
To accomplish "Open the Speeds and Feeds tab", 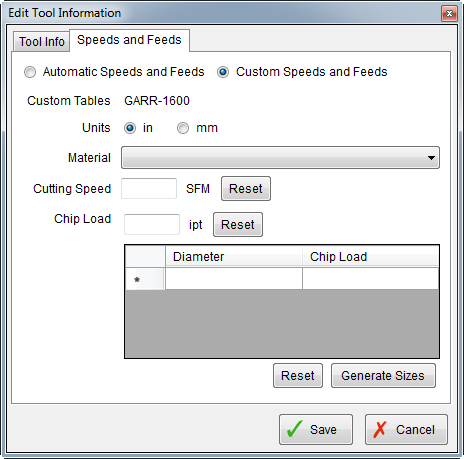I will tap(129, 40).
